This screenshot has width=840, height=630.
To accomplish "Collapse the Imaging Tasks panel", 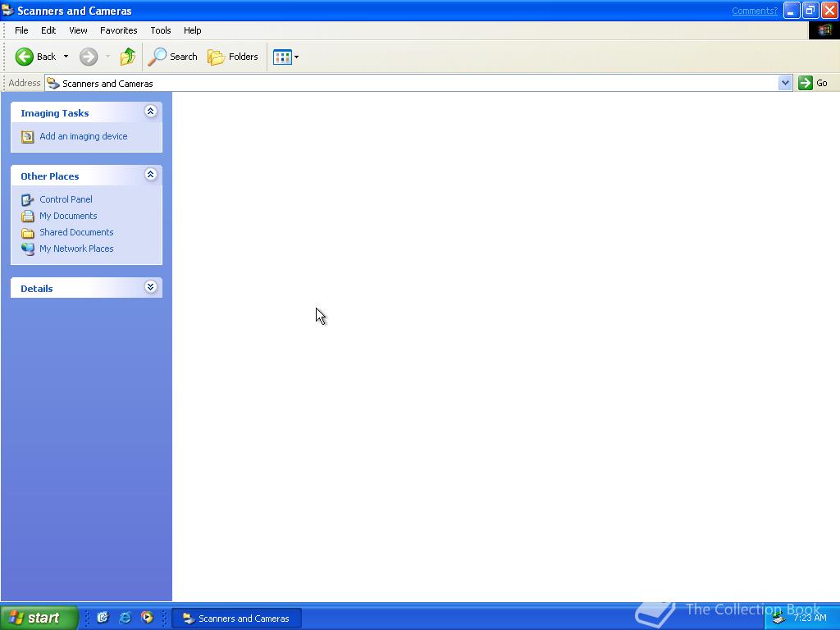I will 151,112.
